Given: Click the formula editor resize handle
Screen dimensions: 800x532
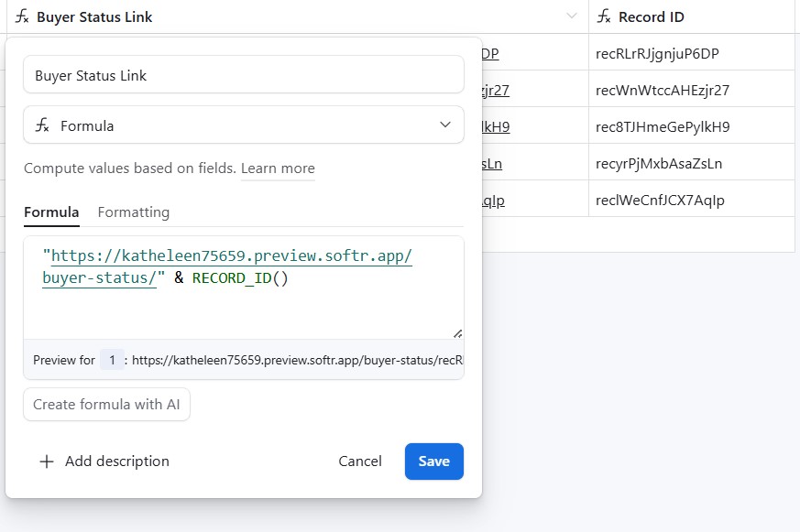Looking at the screenshot, I should coord(457,334).
